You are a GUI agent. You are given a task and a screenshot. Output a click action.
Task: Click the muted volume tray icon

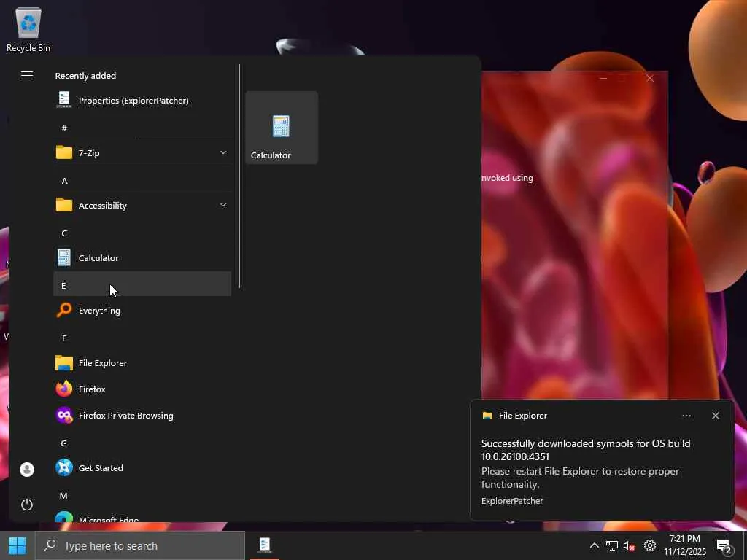click(x=630, y=545)
